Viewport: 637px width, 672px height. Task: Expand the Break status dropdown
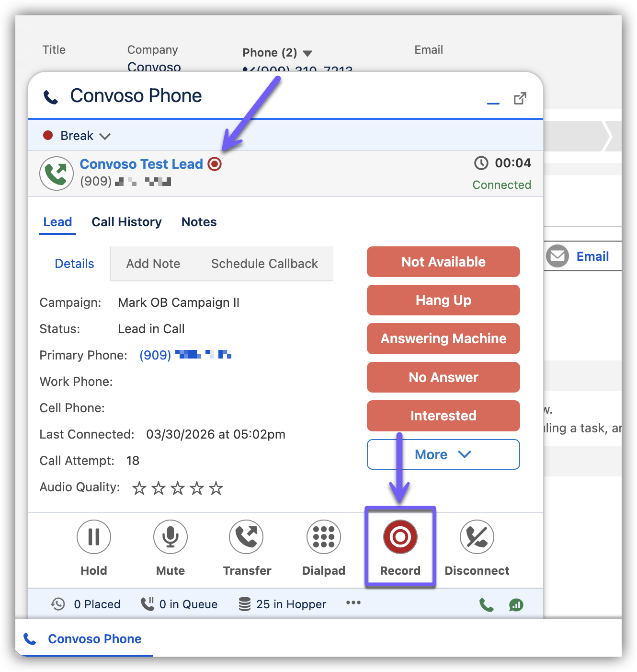click(105, 136)
